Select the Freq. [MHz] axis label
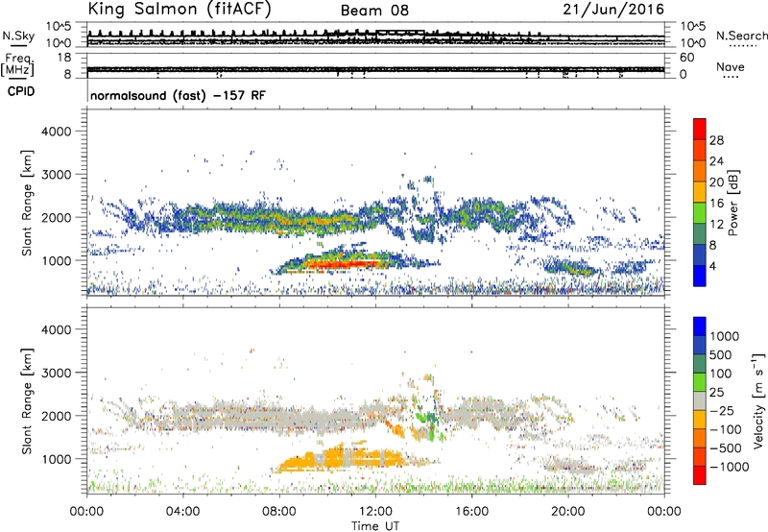The width and height of the screenshot is (768, 532). click(x=18, y=65)
